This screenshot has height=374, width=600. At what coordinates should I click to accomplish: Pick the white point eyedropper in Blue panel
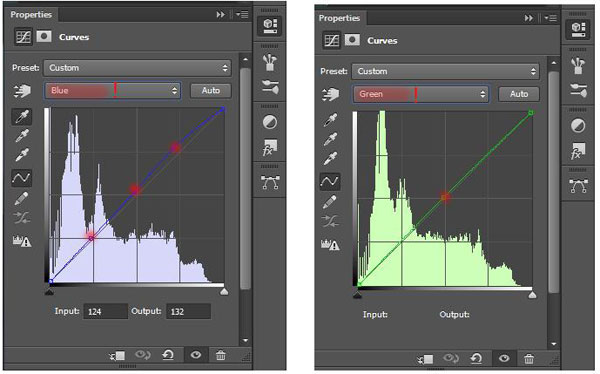[22, 155]
